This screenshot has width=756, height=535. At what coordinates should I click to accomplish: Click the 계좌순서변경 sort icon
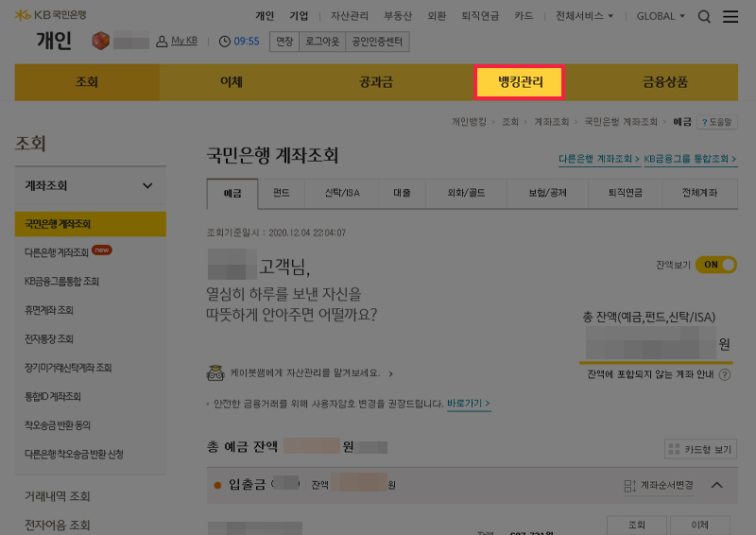click(x=629, y=486)
